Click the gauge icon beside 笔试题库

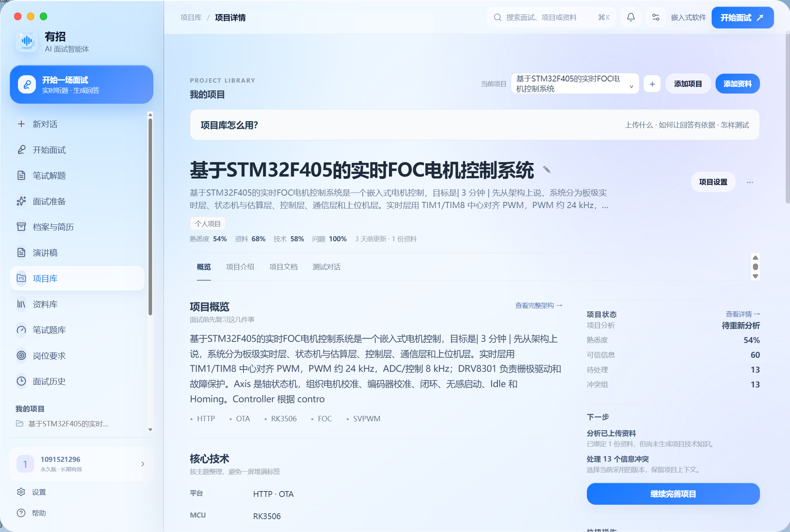click(x=21, y=330)
